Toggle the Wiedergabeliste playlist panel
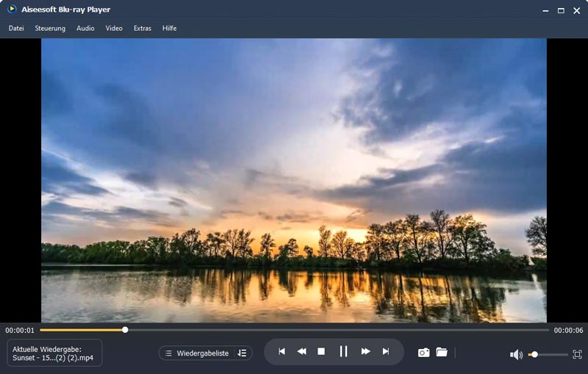 pos(197,353)
